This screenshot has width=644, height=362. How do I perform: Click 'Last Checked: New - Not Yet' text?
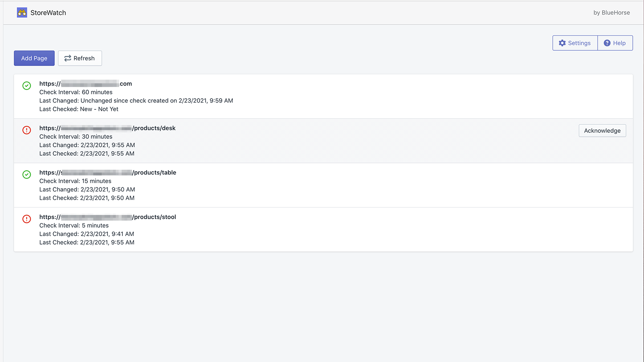coord(79,109)
